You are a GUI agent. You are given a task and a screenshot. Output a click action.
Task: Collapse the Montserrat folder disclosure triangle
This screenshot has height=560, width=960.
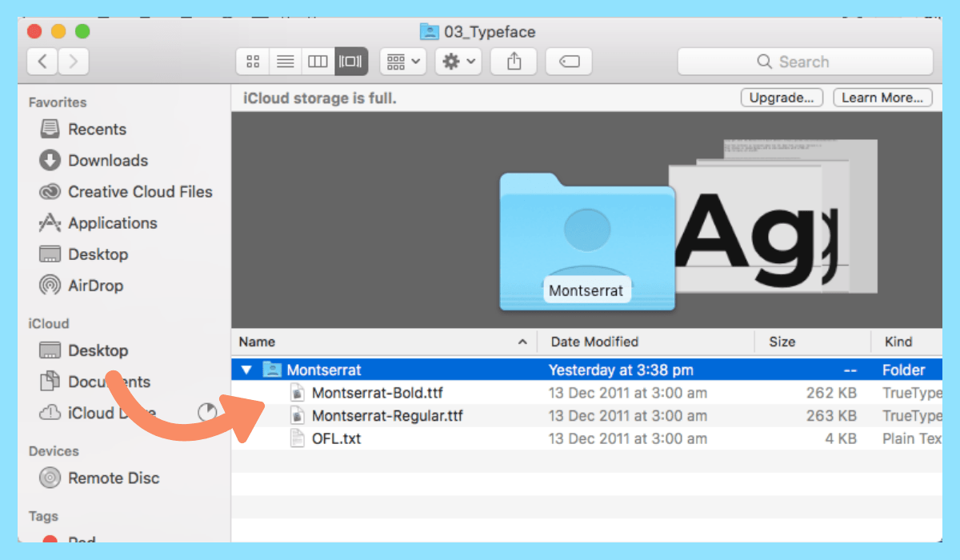(246, 370)
